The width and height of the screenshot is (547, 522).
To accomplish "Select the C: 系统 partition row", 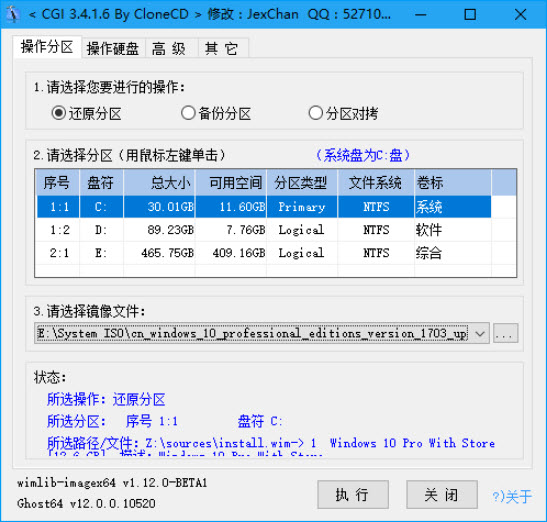I will pyautogui.click(x=264, y=207).
